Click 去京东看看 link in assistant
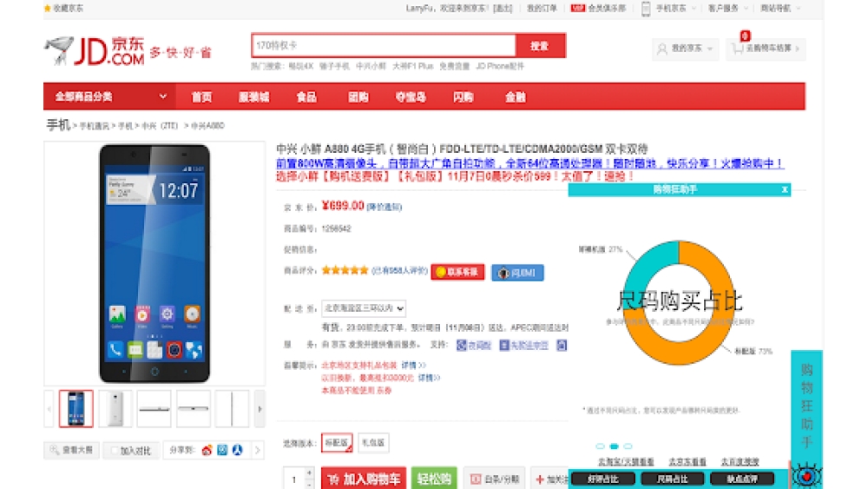 pos(687,461)
